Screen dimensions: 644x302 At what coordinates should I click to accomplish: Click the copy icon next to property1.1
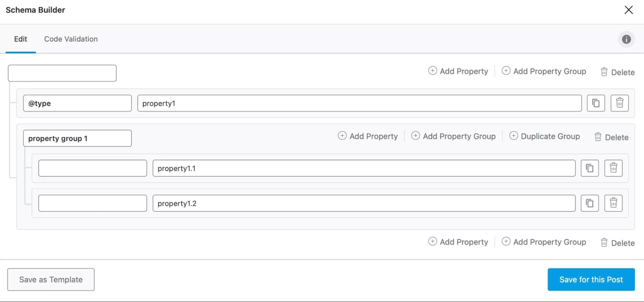(x=590, y=168)
